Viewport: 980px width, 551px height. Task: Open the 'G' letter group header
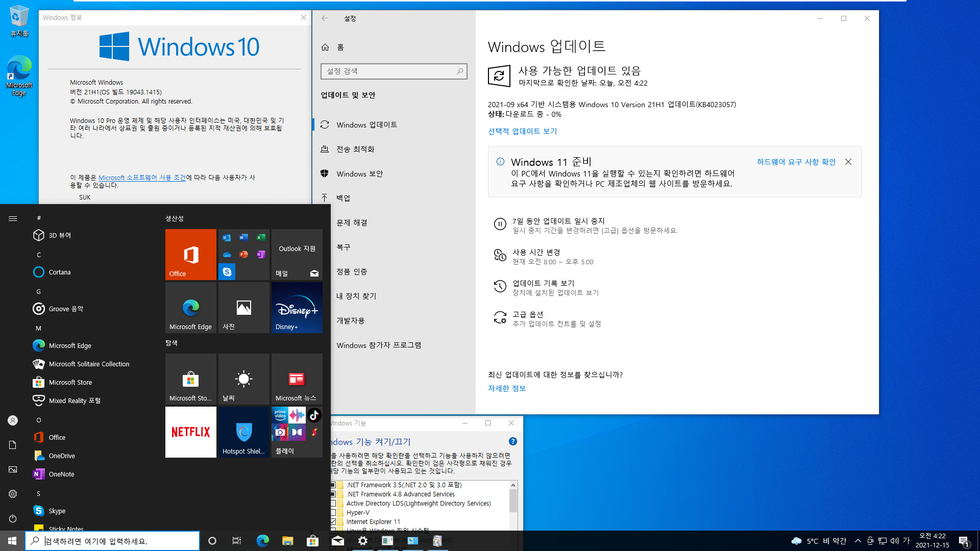(x=39, y=291)
